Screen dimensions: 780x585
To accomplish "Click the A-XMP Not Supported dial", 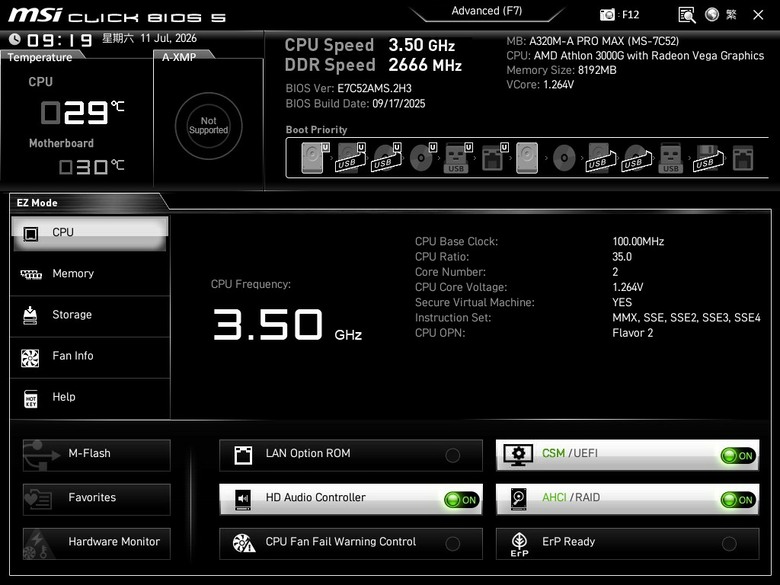I will coord(208,125).
